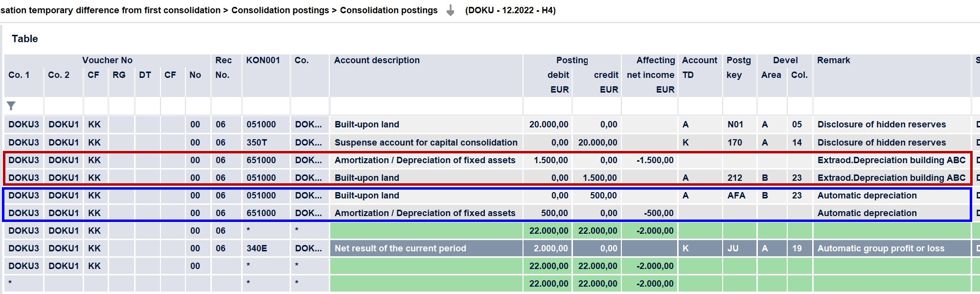Click the down arrow beside Consolidation postings breadcrumb
The height and width of the screenshot is (294, 980).
point(450,10)
